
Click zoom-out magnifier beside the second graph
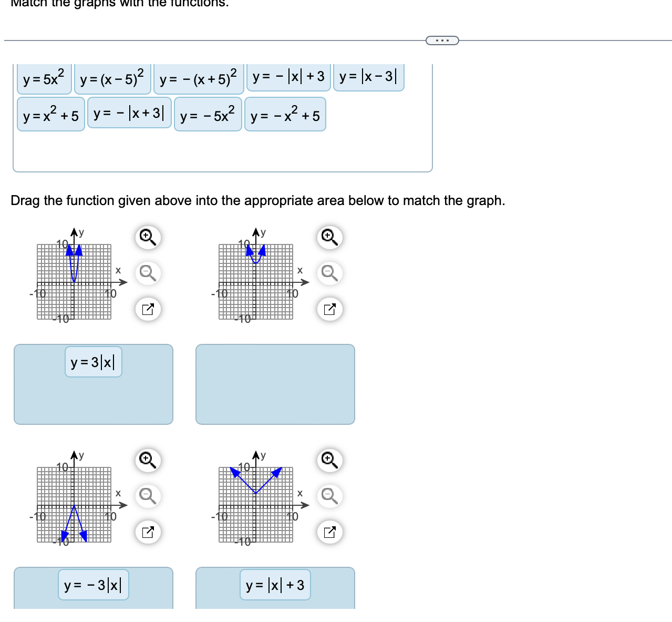pyautogui.click(x=329, y=273)
